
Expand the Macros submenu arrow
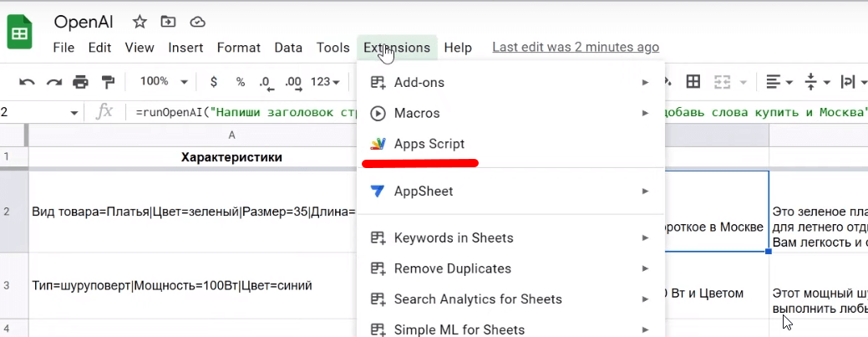(x=645, y=113)
